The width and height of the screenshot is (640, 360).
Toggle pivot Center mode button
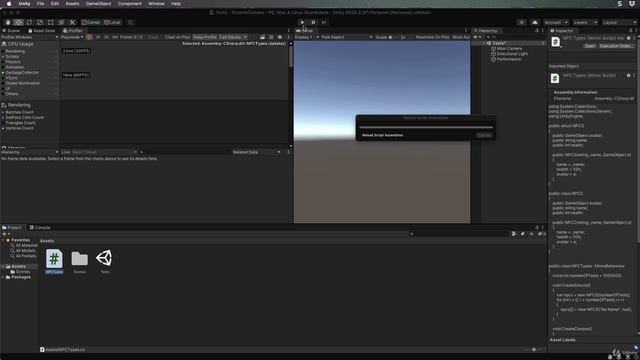tap(91, 22)
